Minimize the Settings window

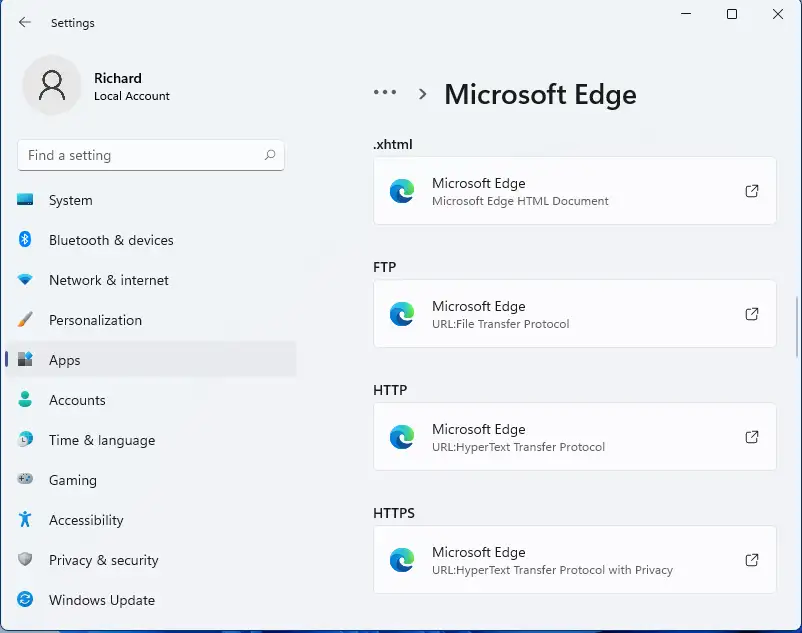click(x=686, y=14)
